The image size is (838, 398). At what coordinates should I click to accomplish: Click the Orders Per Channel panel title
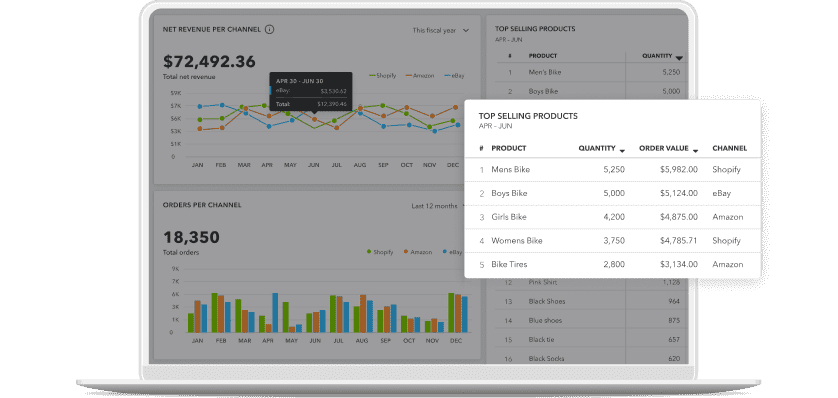click(x=202, y=205)
